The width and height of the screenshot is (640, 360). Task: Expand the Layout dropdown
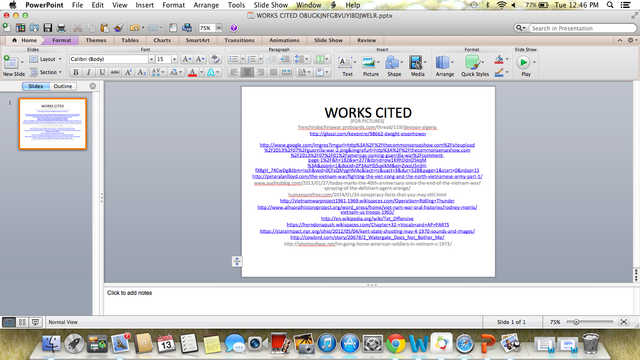pos(46,59)
